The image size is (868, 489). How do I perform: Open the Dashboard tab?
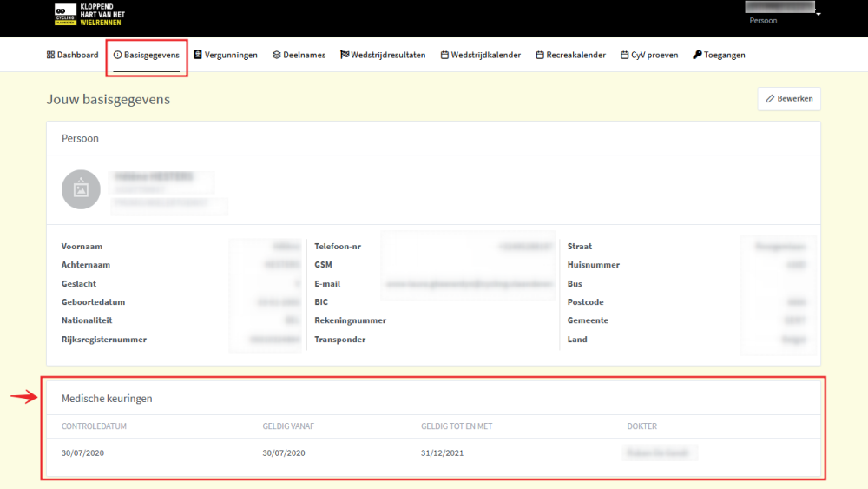point(73,55)
